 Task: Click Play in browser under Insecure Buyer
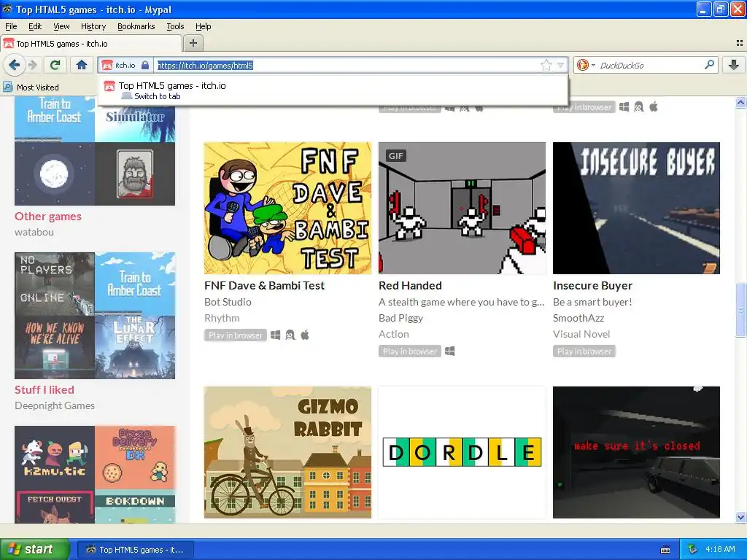click(x=584, y=351)
